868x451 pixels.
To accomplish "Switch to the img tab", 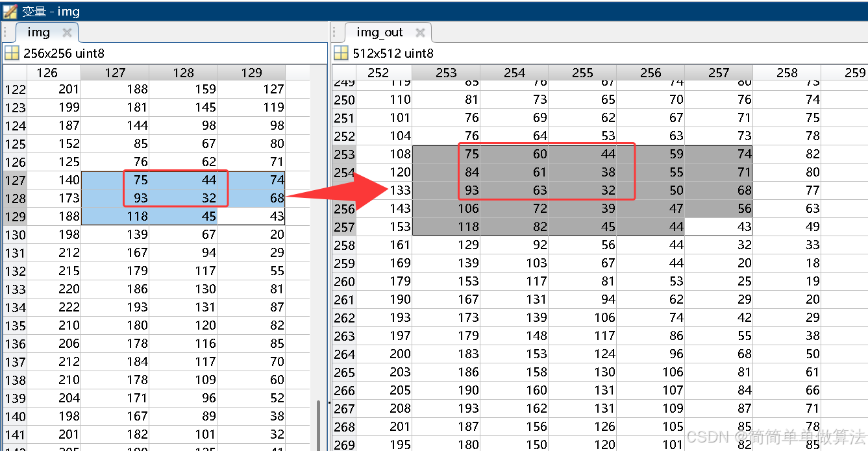I will pos(39,32).
